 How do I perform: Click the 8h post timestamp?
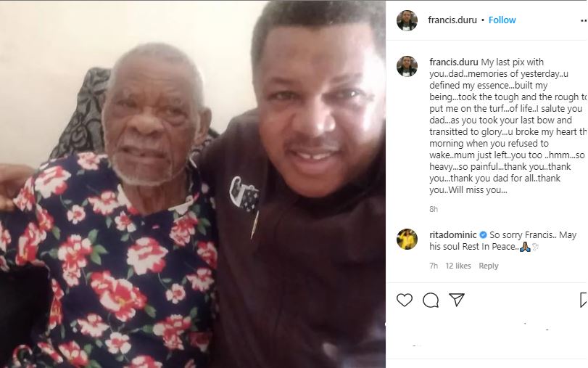[x=434, y=209]
